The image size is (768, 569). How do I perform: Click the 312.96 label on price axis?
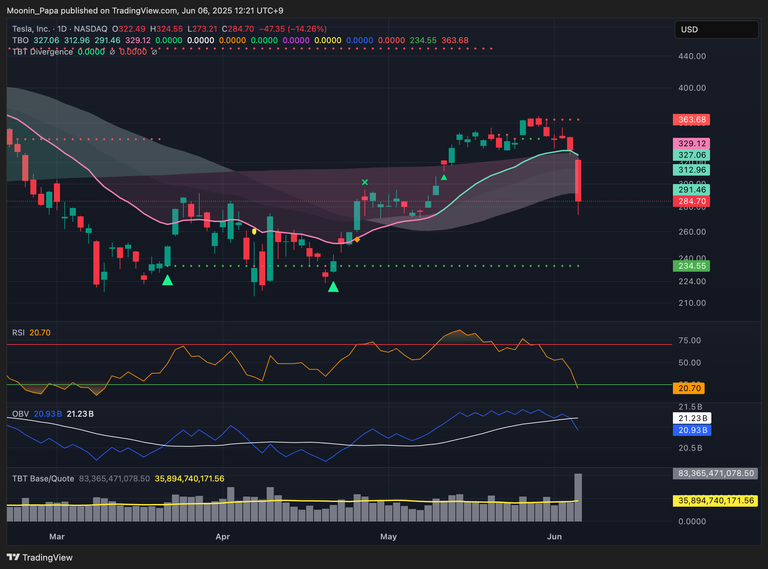[x=692, y=170]
